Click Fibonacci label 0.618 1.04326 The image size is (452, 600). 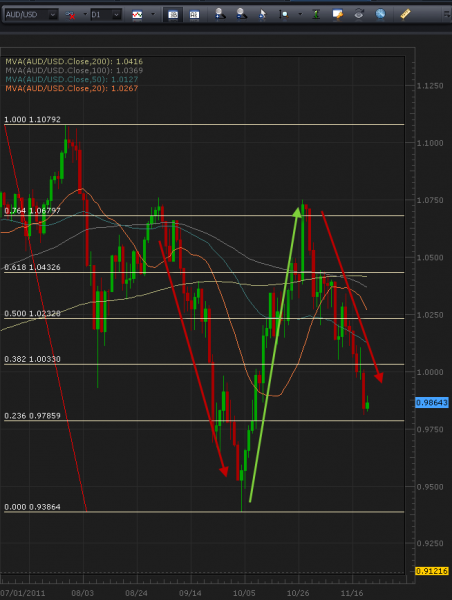(x=32, y=267)
